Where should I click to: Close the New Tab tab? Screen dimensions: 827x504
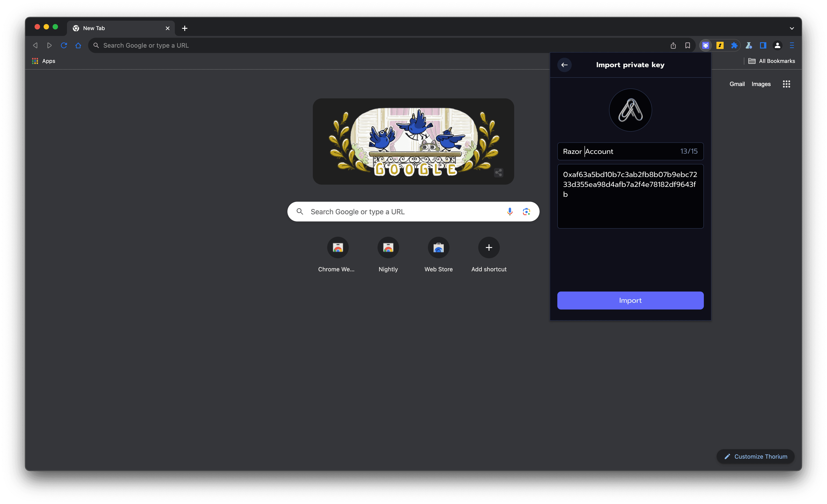(x=167, y=28)
